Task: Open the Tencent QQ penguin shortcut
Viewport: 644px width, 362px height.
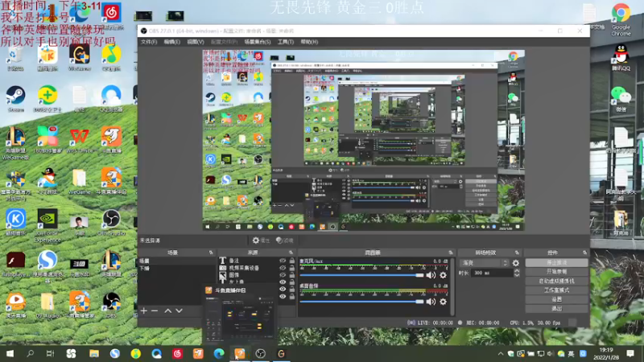Action: pos(621,57)
